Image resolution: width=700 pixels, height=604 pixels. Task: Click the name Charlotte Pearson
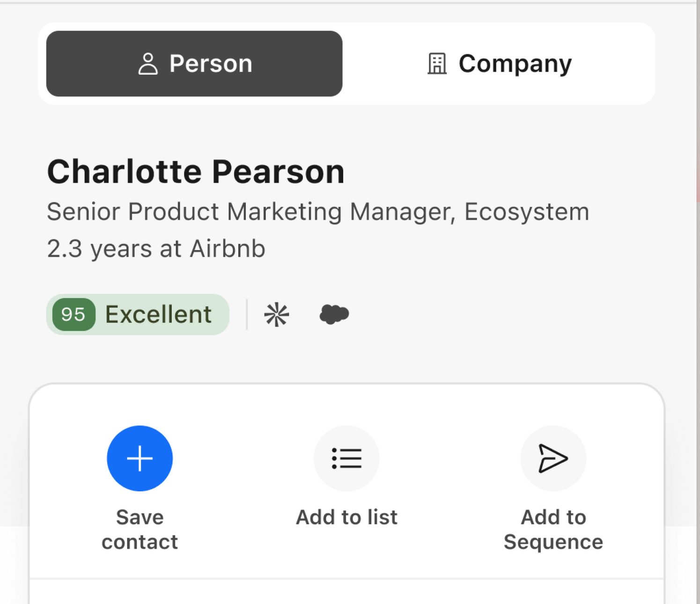[x=196, y=172]
